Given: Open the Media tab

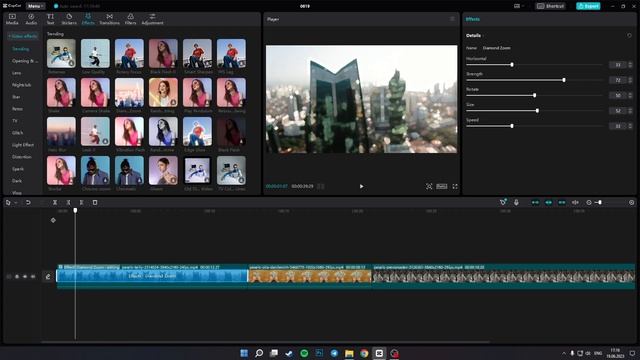Looking at the screenshot, I should (x=12, y=19).
